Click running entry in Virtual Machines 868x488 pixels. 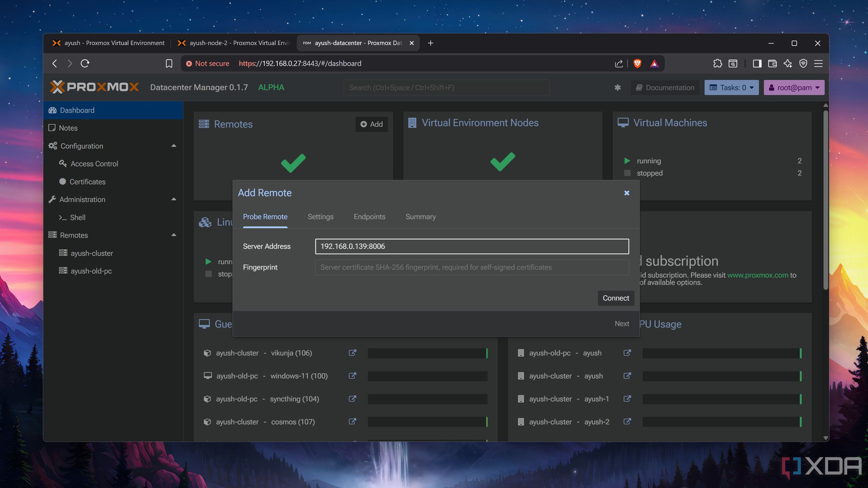coord(713,161)
